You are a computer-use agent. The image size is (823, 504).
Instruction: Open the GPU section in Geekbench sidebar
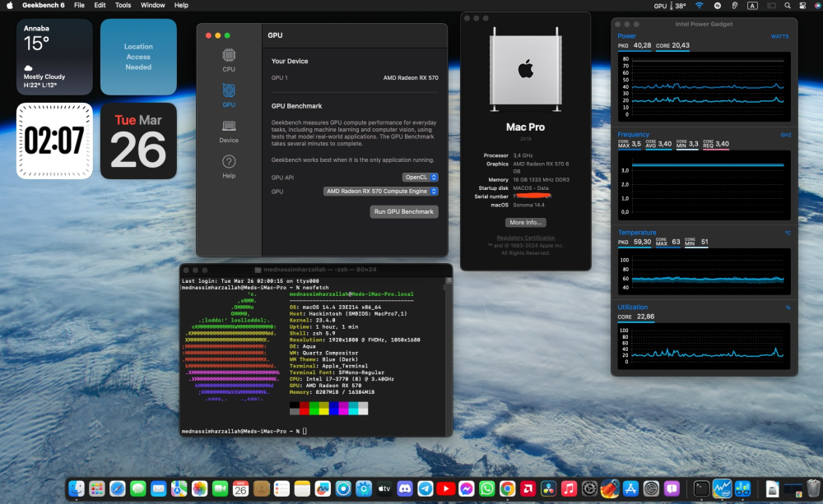[229, 95]
